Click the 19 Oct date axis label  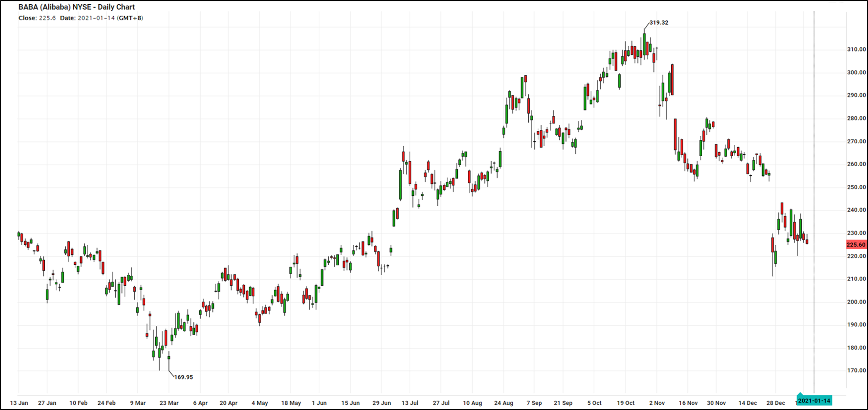626,403
